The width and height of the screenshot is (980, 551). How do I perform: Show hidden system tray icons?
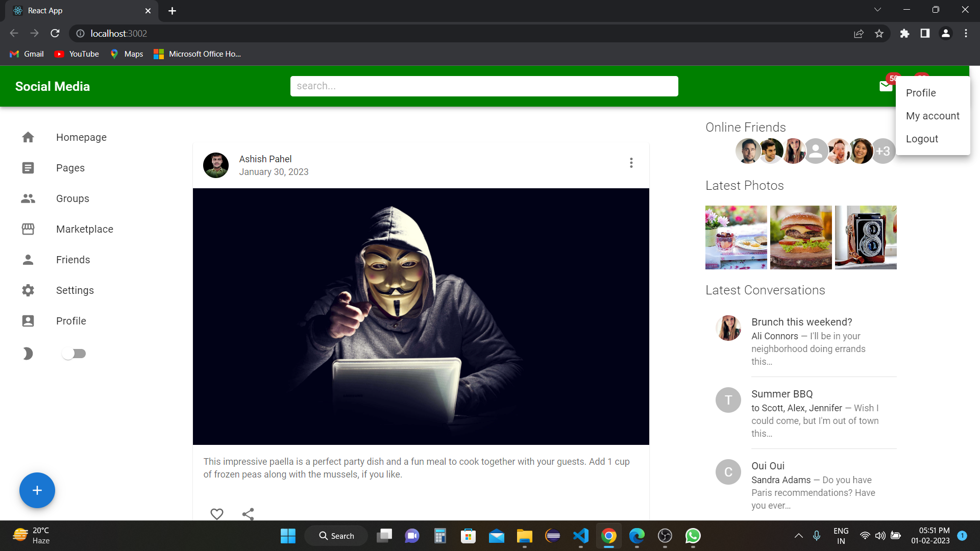click(x=799, y=536)
